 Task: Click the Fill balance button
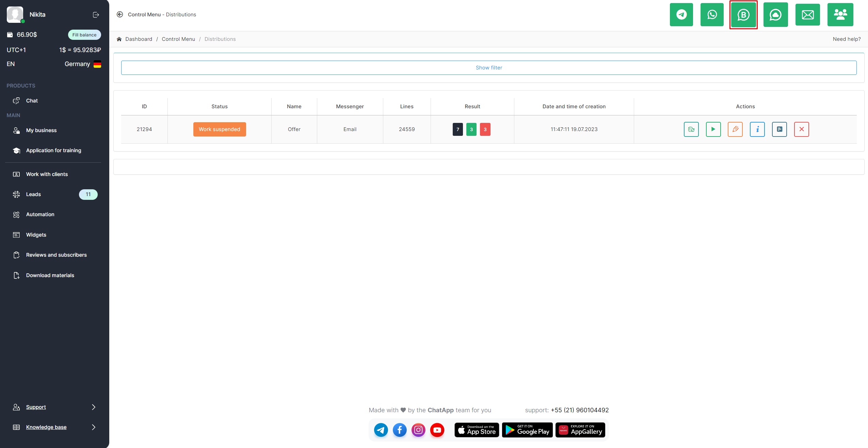(84, 35)
